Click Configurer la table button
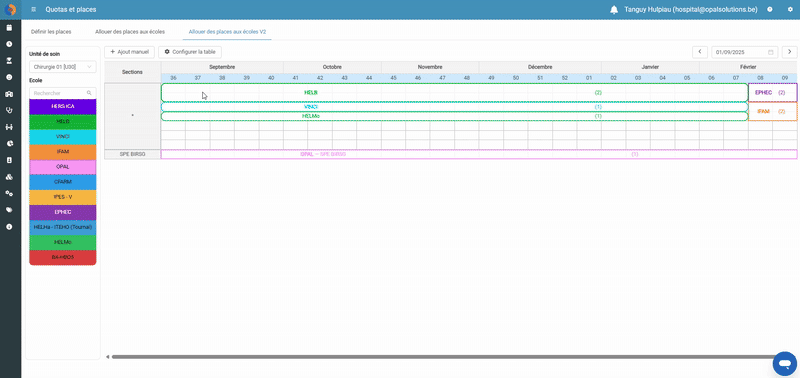Viewport: 800px width, 378px height. [190, 52]
